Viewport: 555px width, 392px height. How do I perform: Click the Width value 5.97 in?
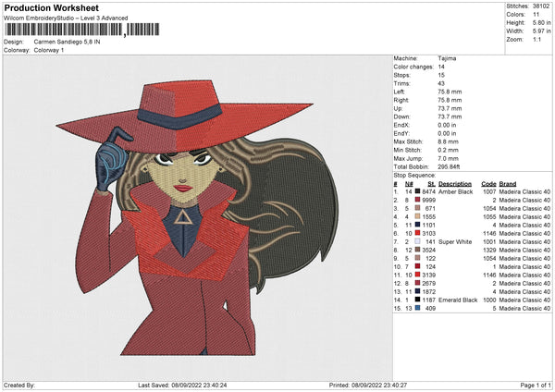click(541, 31)
